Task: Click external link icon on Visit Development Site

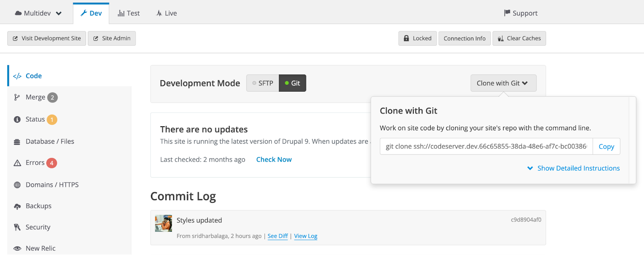Action: [x=15, y=39]
